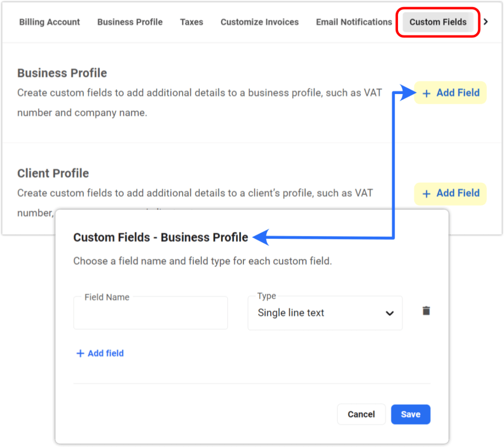
Task: Click Cancel to dismiss the dialog
Action: (x=361, y=414)
